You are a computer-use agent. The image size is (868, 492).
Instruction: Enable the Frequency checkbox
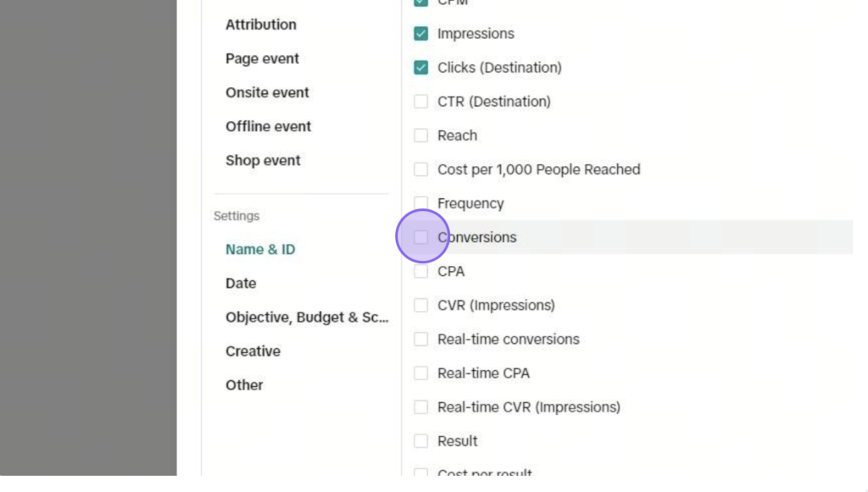click(420, 203)
